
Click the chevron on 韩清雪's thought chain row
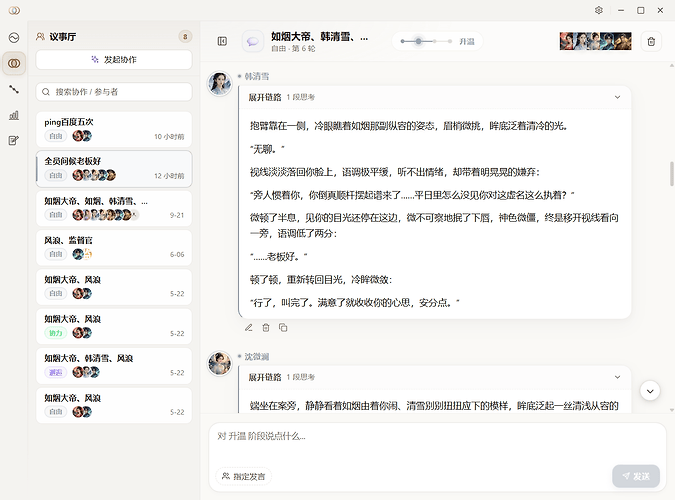coord(617,97)
